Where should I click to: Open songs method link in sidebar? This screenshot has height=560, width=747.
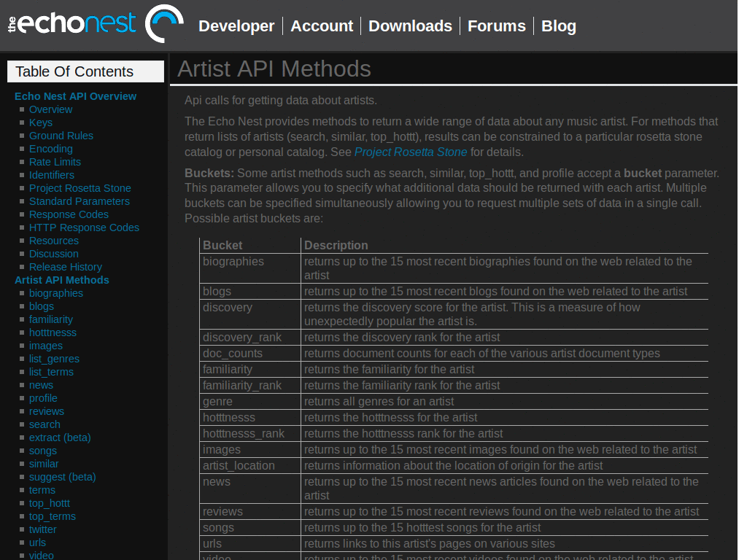pos(43,451)
